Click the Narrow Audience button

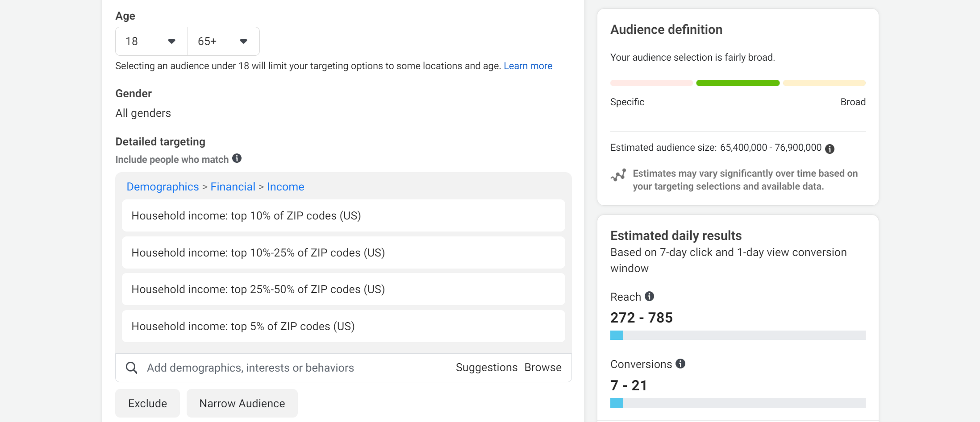pyautogui.click(x=242, y=403)
